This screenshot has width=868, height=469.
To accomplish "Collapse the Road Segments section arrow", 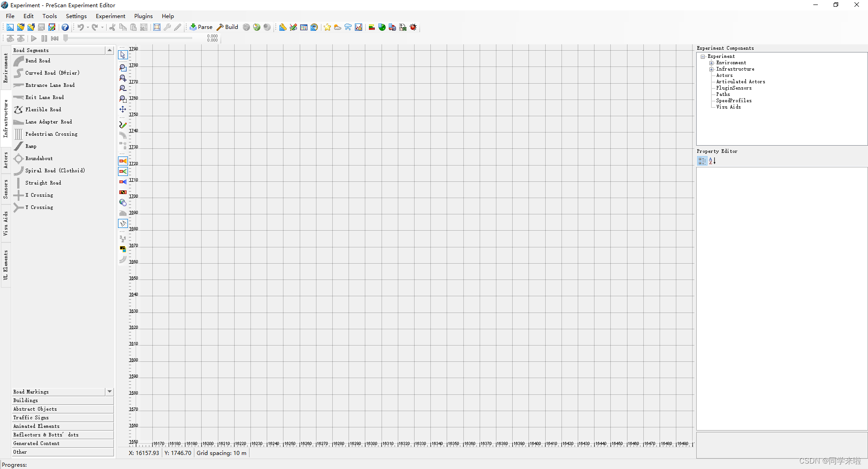I will click(109, 50).
